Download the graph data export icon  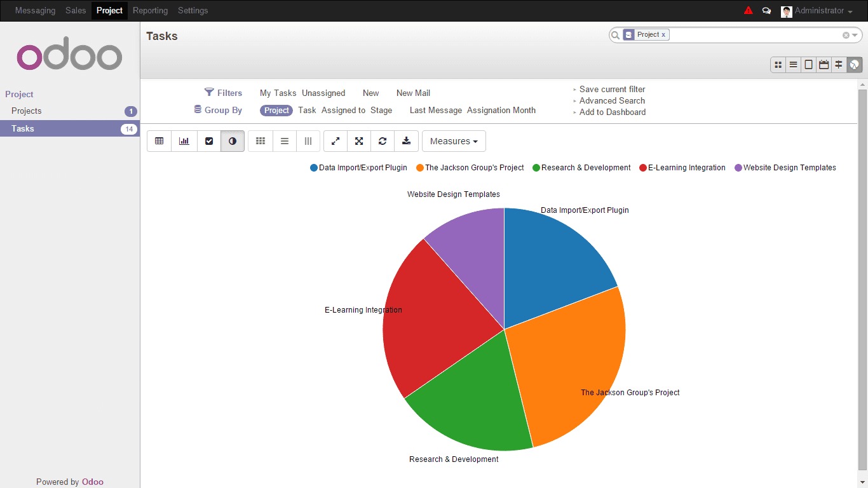[407, 141]
